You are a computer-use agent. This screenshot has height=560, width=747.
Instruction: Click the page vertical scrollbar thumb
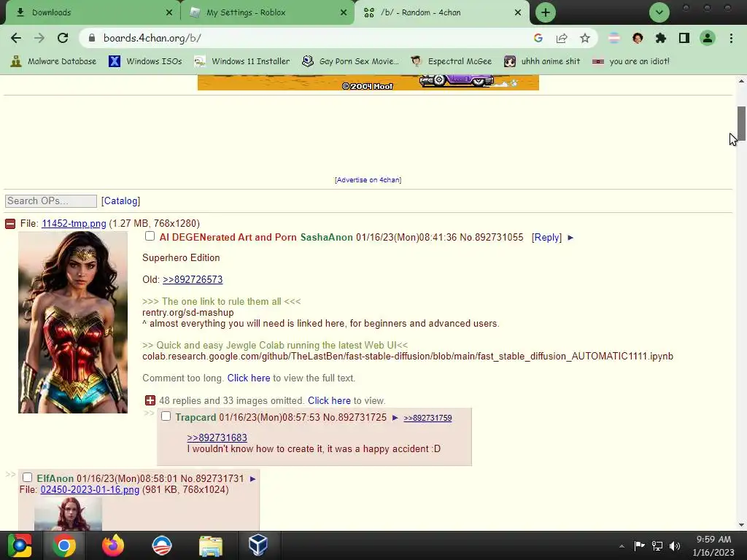pos(741,124)
